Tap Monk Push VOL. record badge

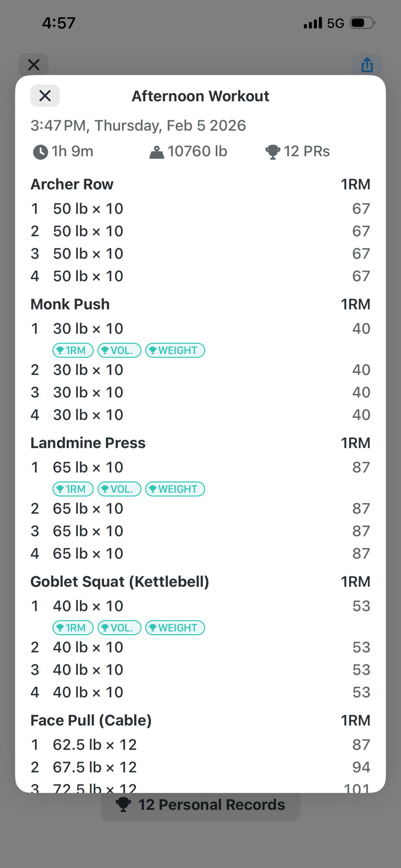point(119,350)
